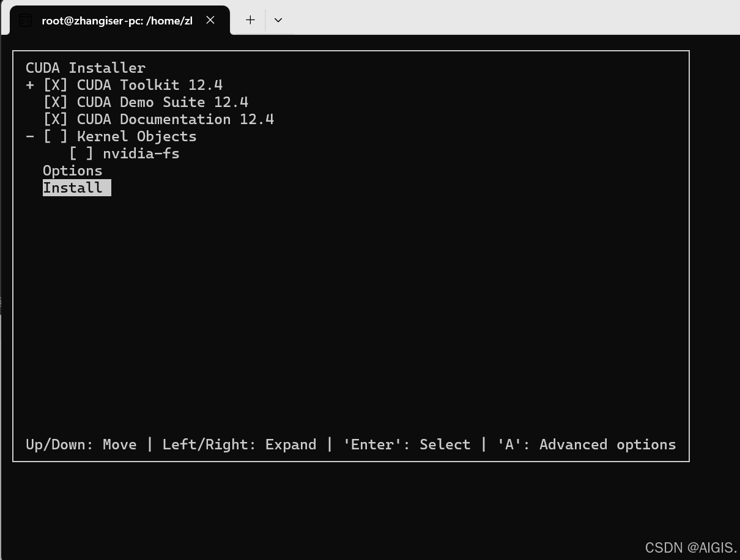Click the Up/Down: Move hint text
This screenshot has width=740, height=560.
click(81, 444)
